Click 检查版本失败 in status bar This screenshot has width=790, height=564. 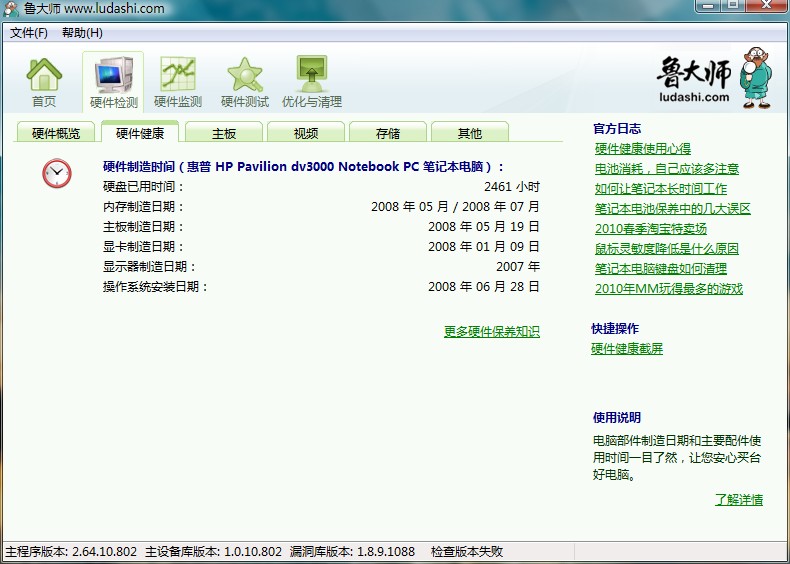click(x=467, y=551)
